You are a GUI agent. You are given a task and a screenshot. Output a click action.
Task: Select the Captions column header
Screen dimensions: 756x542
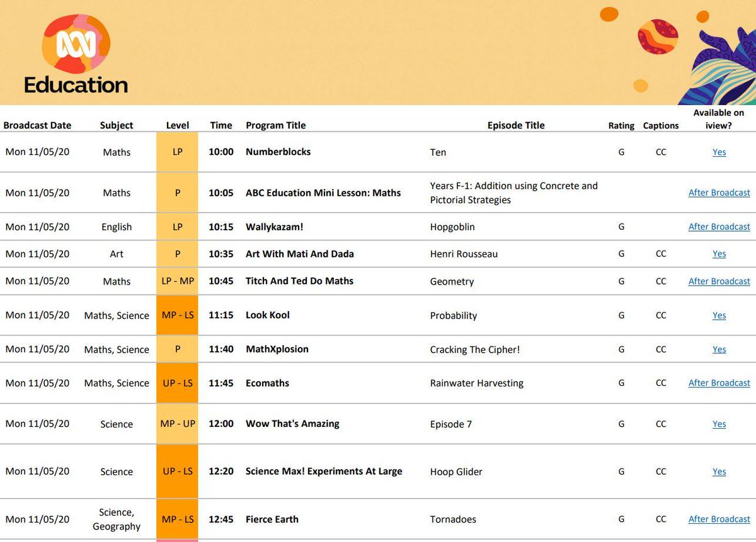pos(661,126)
